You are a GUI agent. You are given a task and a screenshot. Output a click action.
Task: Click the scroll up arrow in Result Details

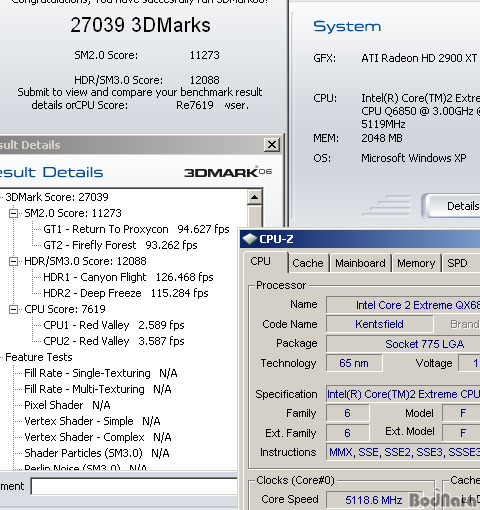pyautogui.click(x=254, y=197)
